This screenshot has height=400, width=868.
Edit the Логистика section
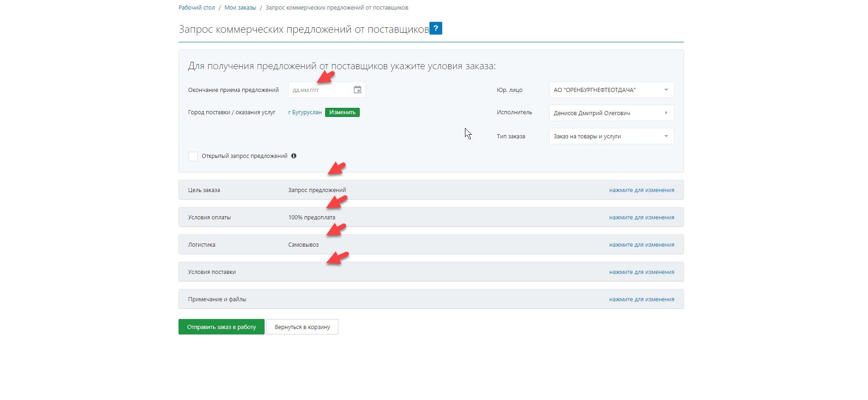(641, 245)
